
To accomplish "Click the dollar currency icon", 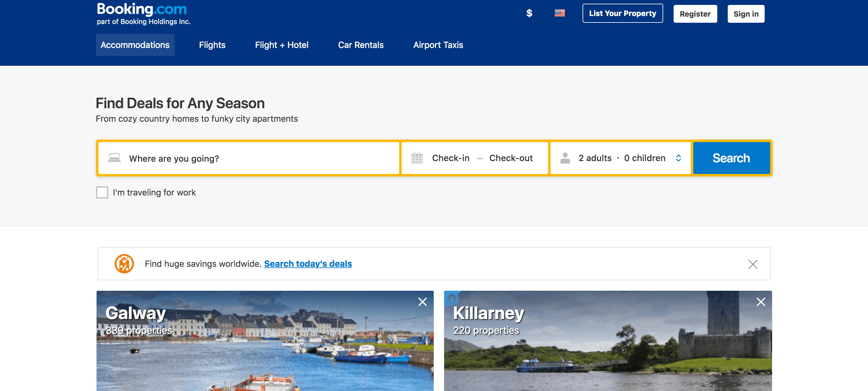I will (529, 13).
